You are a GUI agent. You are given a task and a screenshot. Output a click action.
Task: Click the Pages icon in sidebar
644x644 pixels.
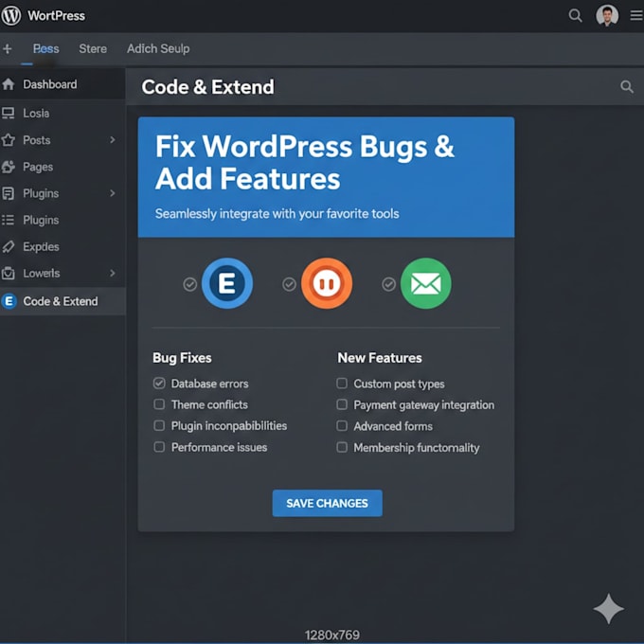click(9, 167)
